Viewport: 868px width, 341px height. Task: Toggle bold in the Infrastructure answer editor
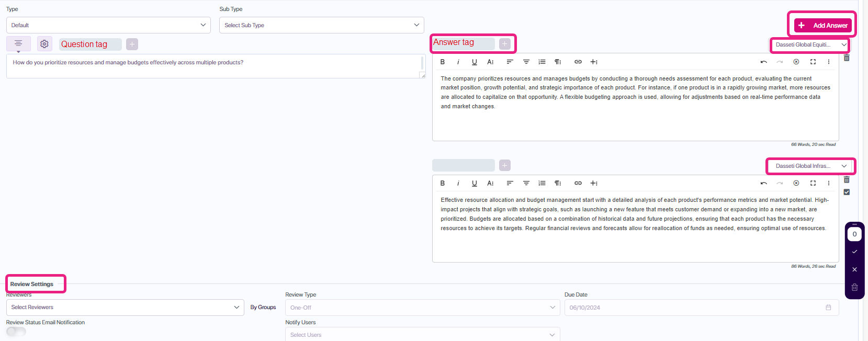[443, 183]
